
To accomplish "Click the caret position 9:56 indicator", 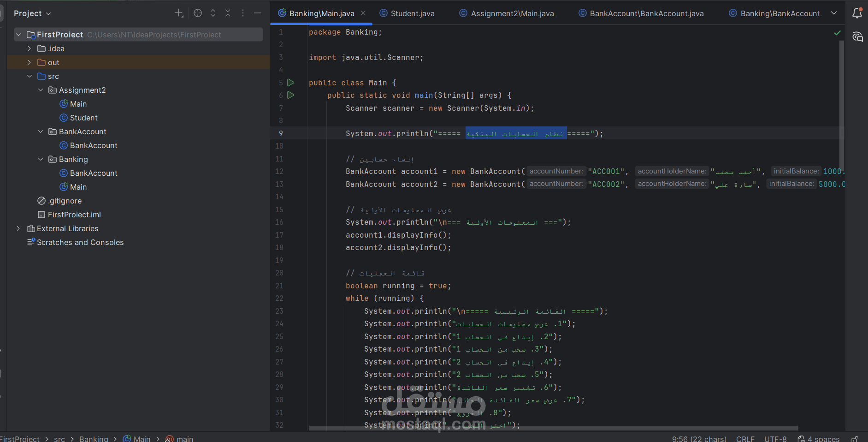I will pyautogui.click(x=699, y=439).
